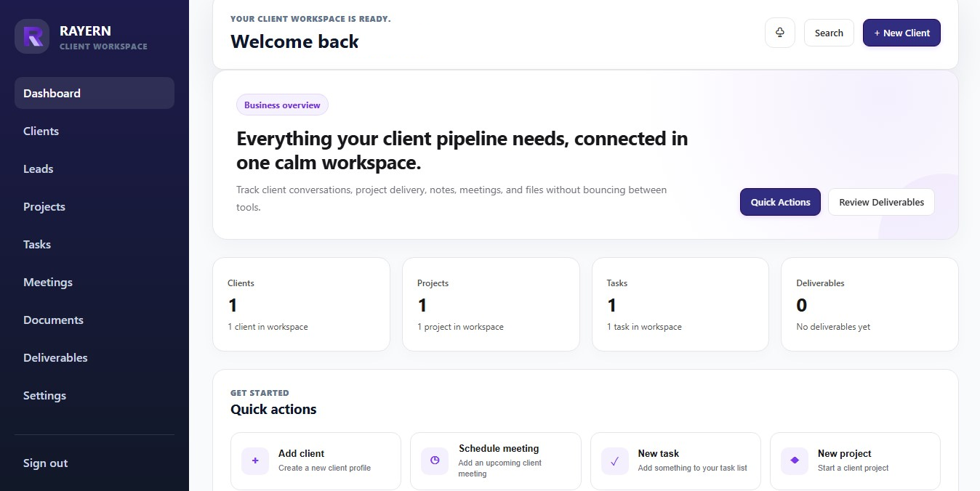Go to Clients in the sidebar
This screenshot has width=980, height=491.
(x=95, y=131)
